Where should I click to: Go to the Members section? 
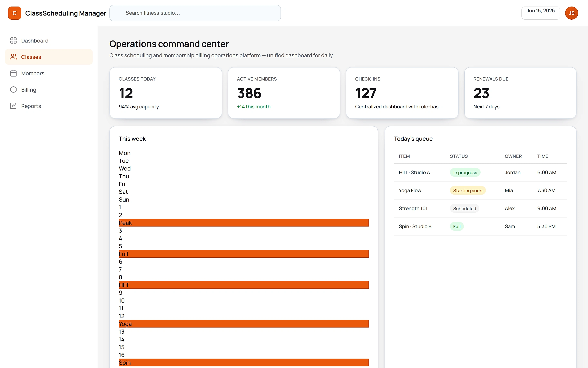pos(49,73)
